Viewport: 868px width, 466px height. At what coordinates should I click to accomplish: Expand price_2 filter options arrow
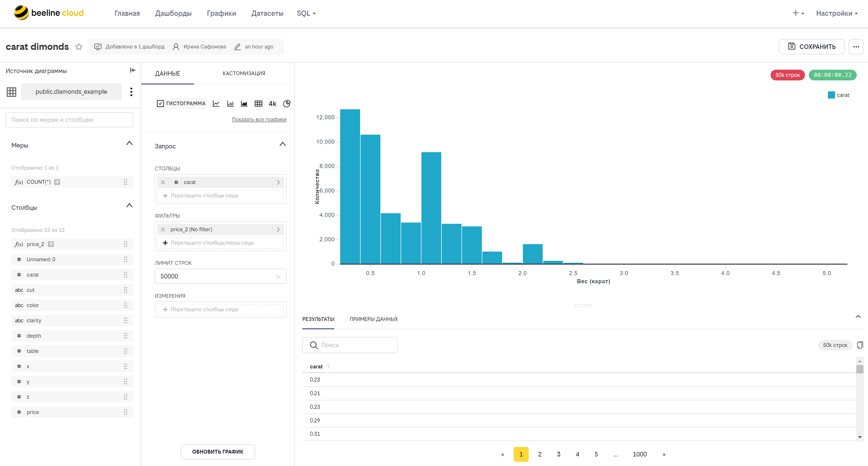278,229
